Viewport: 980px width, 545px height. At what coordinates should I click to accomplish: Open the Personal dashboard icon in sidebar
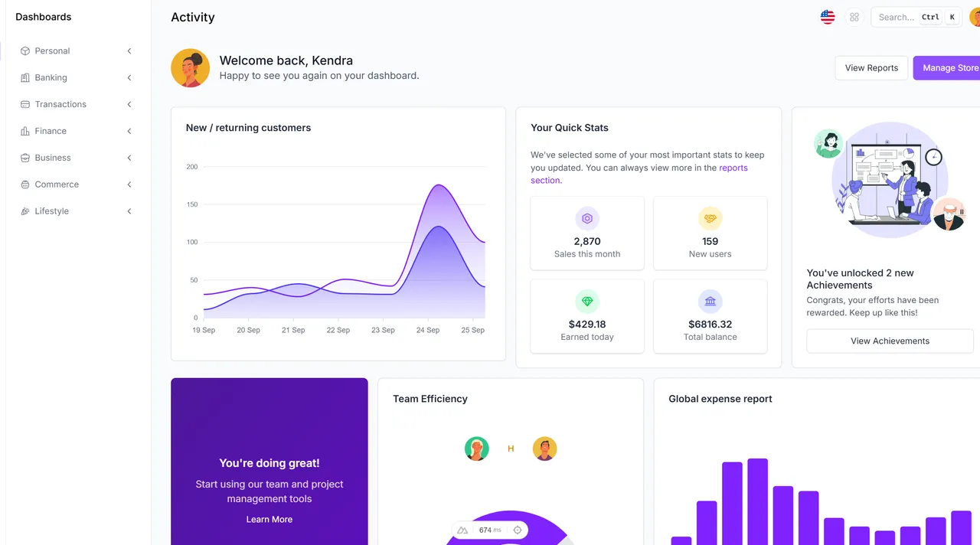pyautogui.click(x=24, y=51)
